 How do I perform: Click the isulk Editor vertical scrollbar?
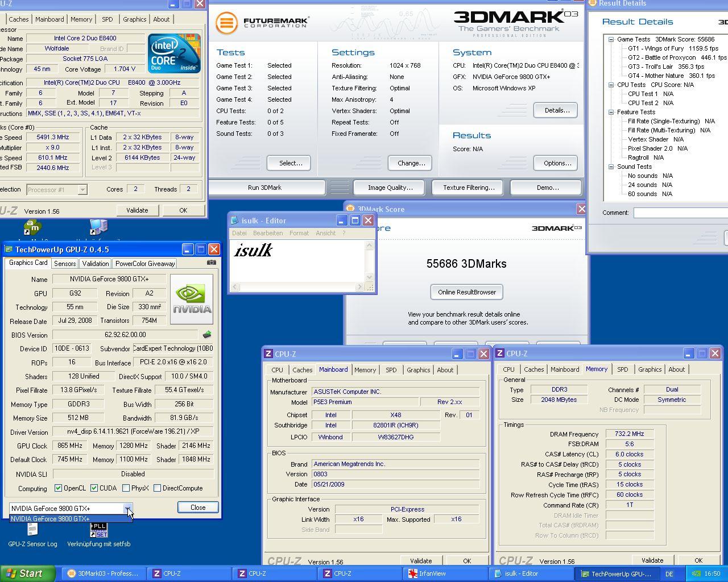point(369,261)
